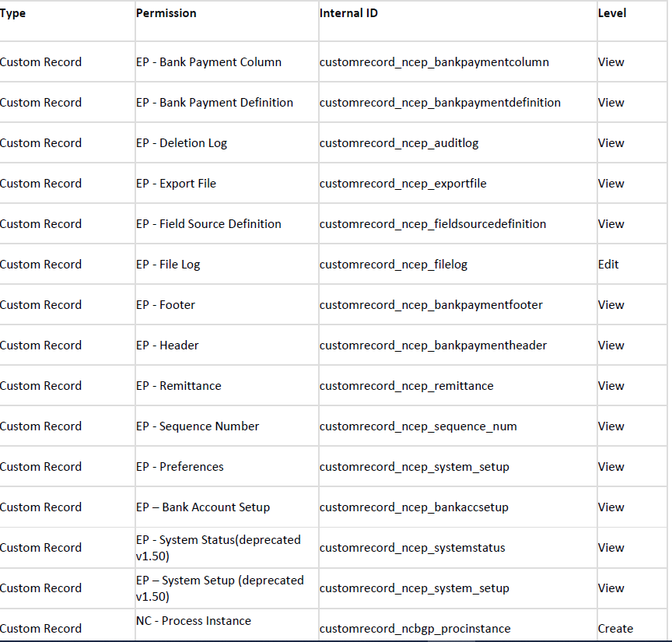Select the EP - Footer permission cell
672x642 pixels.
click(x=165, y=305)
